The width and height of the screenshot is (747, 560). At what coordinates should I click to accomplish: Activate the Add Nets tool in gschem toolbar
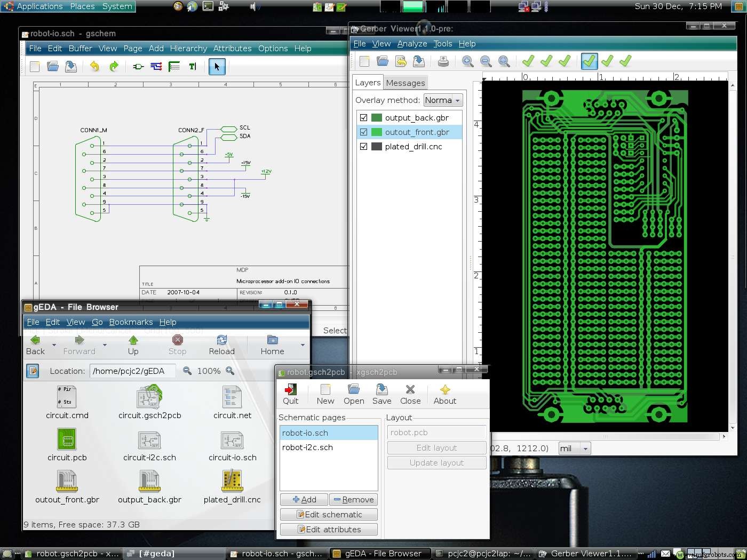(x=156, y=66)
